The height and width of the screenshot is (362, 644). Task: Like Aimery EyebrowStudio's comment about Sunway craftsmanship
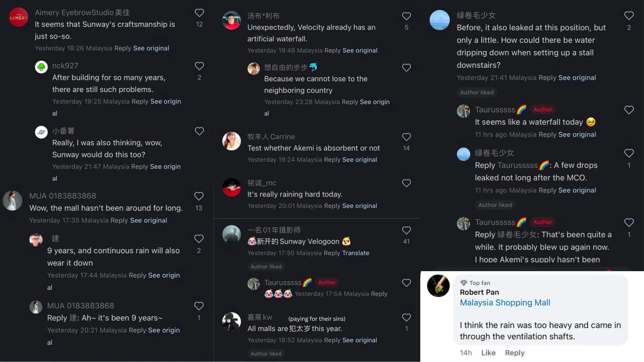[199, 13]
